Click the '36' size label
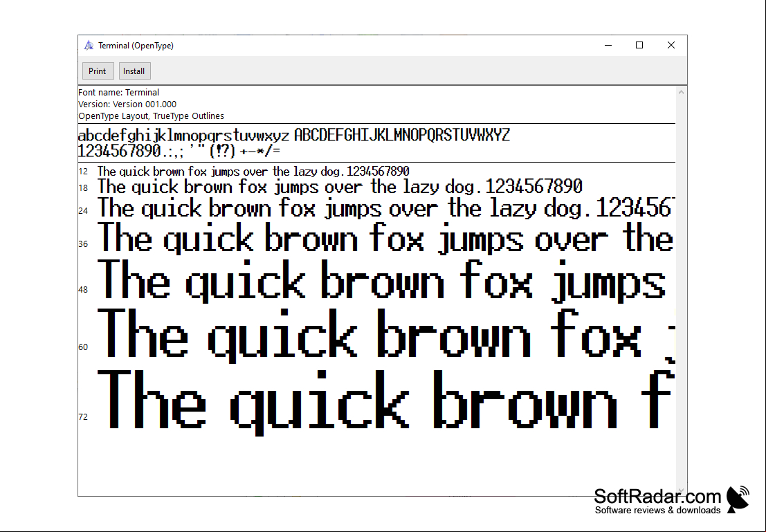The height and width of the screenshot is (532, 766). coord(83,244)
